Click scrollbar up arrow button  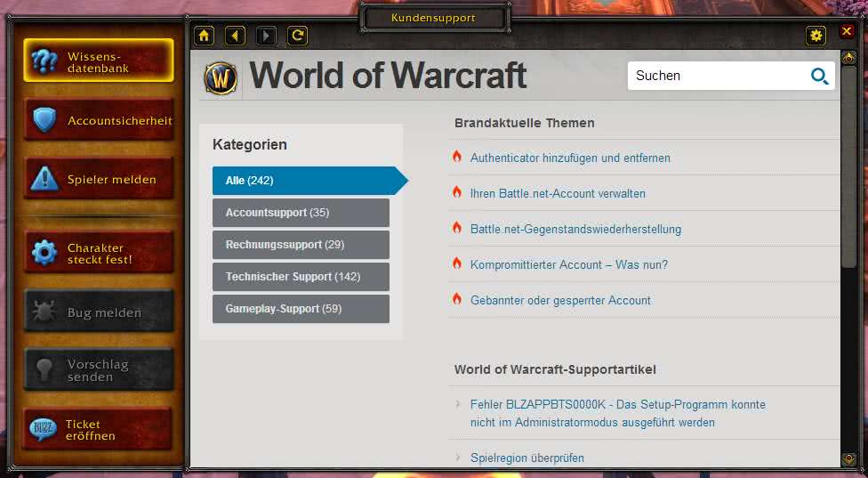[x=848, y=58]
